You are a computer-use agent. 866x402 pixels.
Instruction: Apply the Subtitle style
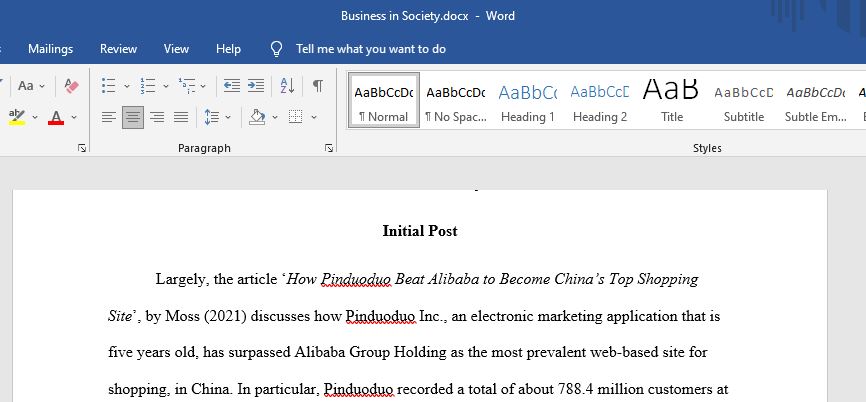point(743,100)
